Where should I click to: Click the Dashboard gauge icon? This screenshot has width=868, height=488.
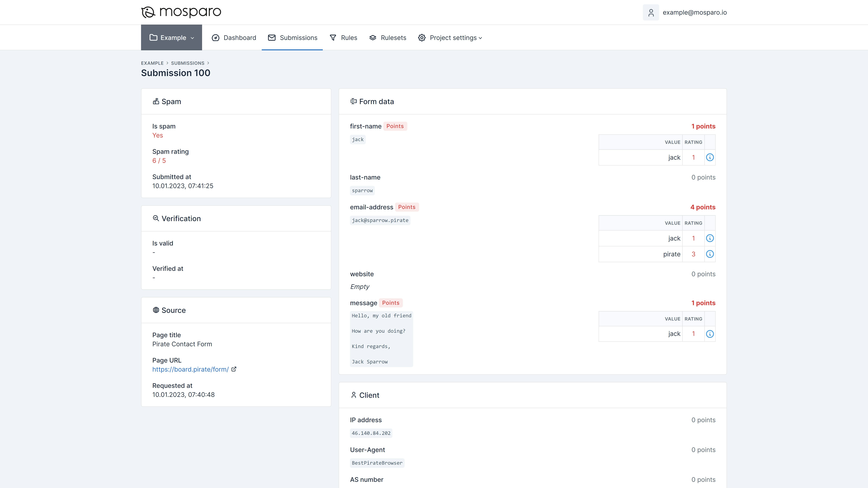(x=216, y=38)
